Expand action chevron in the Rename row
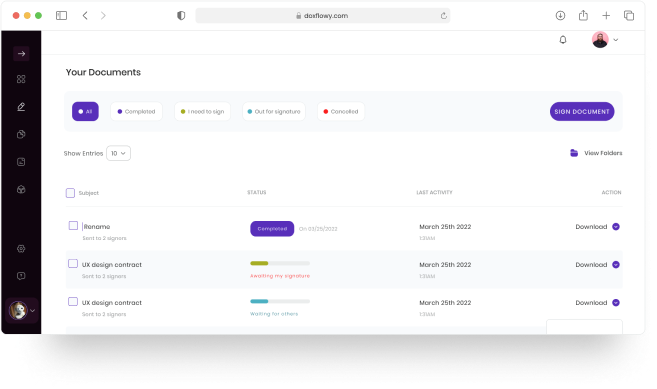657x389 pixels. [x=616, y=227]
